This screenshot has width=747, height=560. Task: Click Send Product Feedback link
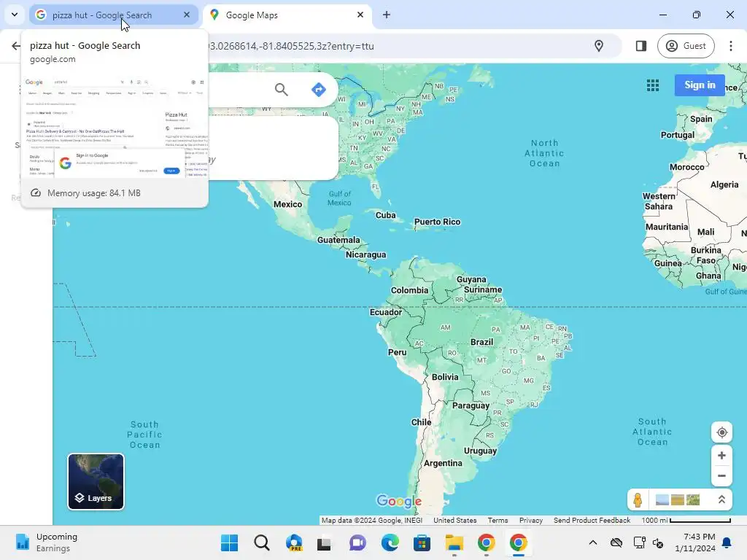click(592, 520)
